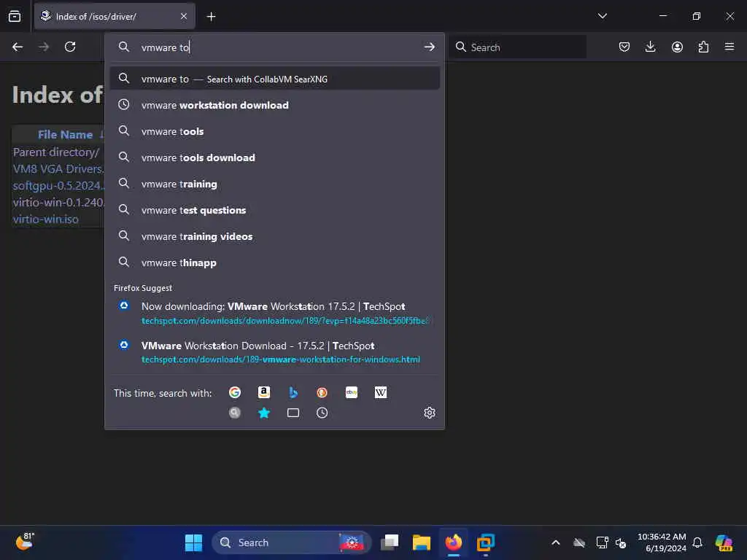This screenshot has width=747, height=560.
Task: Open the notification bell icon
Action: 697,542
